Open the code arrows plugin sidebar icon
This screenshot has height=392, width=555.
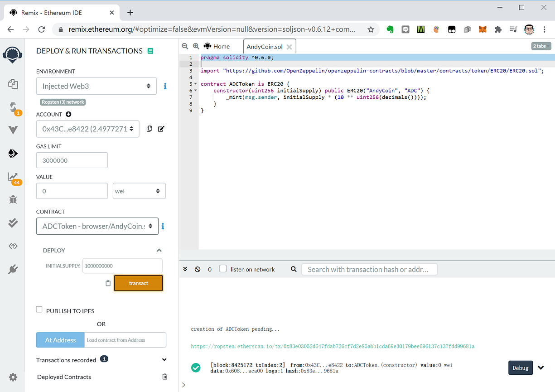(x=13, y=246)
